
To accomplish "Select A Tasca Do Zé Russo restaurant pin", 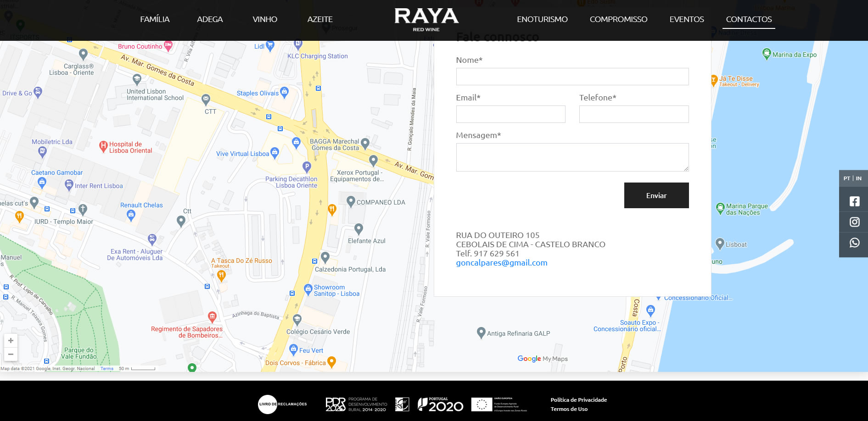I will [221, 275].
